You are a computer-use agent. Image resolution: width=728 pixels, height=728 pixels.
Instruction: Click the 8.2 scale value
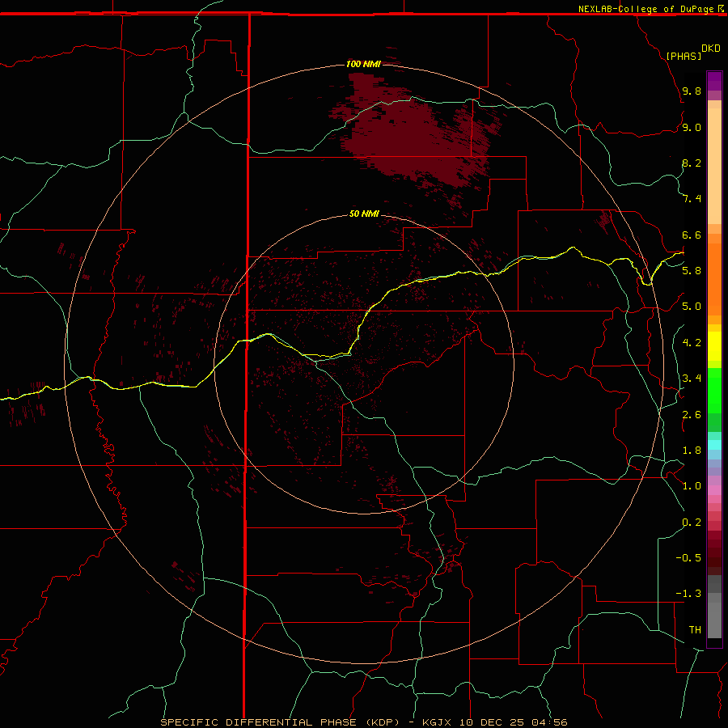(x=692, y=163)
